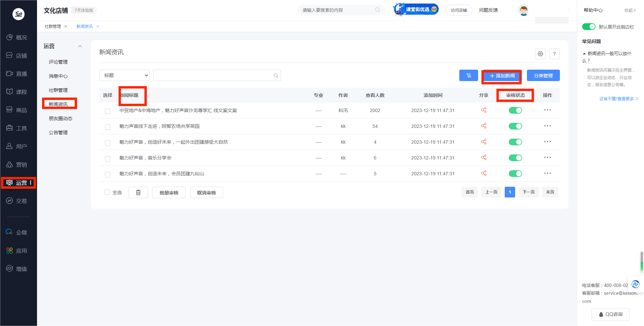The width and height of the screenshot is (644, 326).
Task: Click the search icon in title search field
Action: [276, 75]
